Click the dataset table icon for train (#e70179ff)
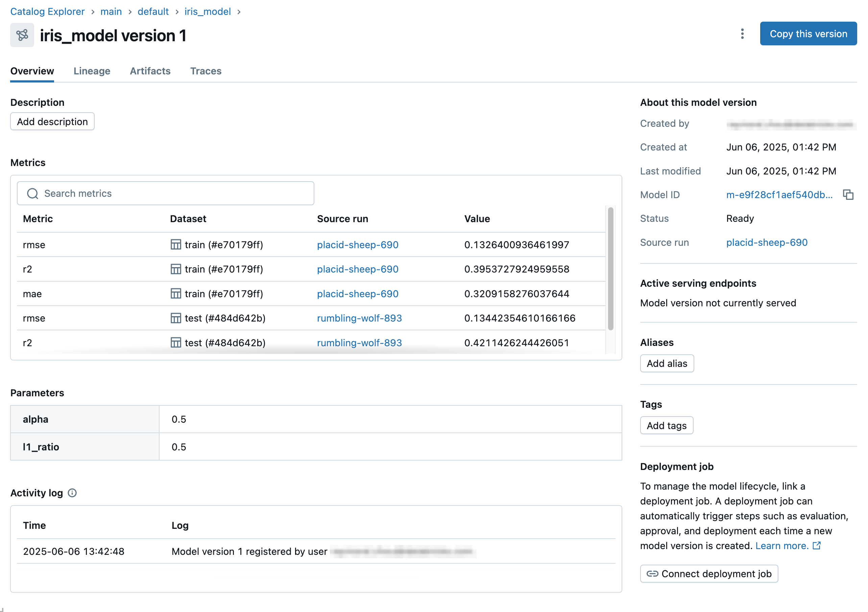The image size is (868, 612). click(176, 245)
